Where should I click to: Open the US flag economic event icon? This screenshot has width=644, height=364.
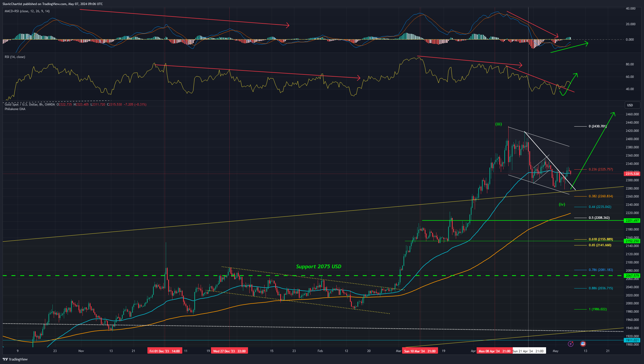point(583,344)
